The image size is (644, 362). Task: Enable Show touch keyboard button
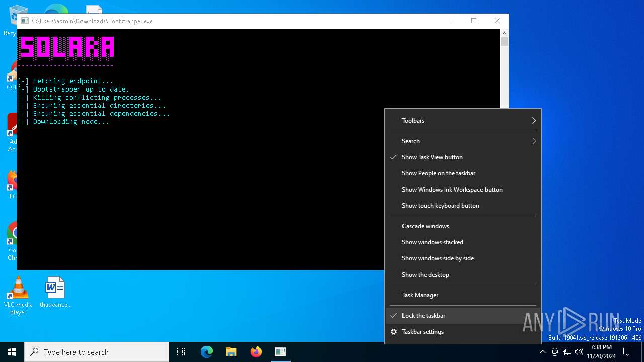[463, 206]
